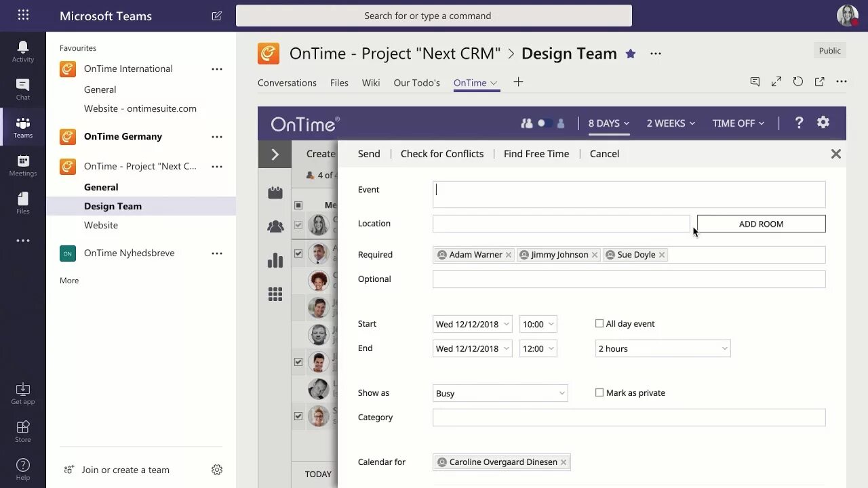Focus the Location input field
The height and width of the screenshot is (488, 868).
tap(561, 224)
